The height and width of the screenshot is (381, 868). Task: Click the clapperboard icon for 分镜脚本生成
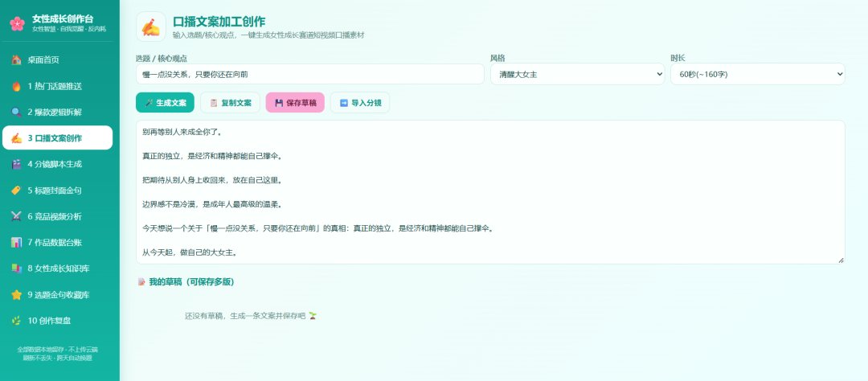click(17, 165)
